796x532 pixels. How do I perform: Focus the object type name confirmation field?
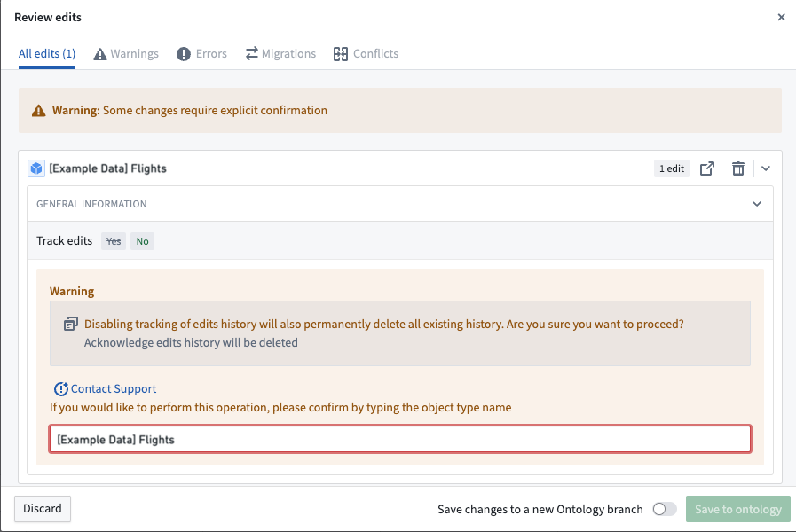400,439
